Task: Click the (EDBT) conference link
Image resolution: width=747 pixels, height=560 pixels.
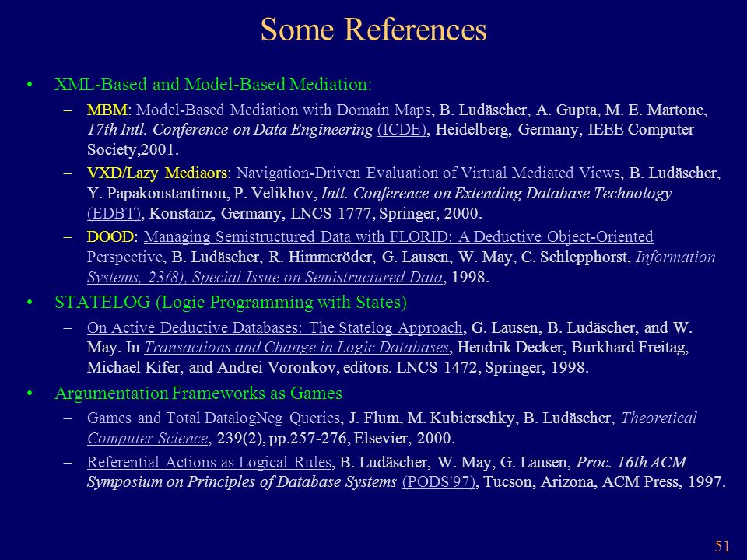Action: [x=114, y=213]
